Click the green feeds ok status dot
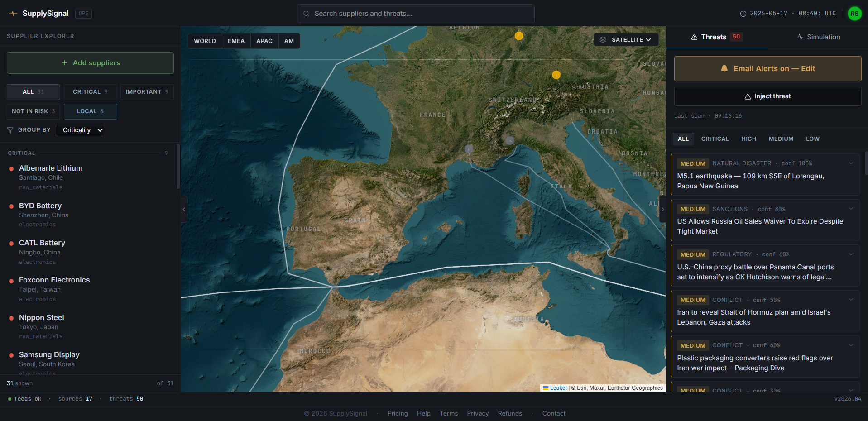 tap(10, 399)
